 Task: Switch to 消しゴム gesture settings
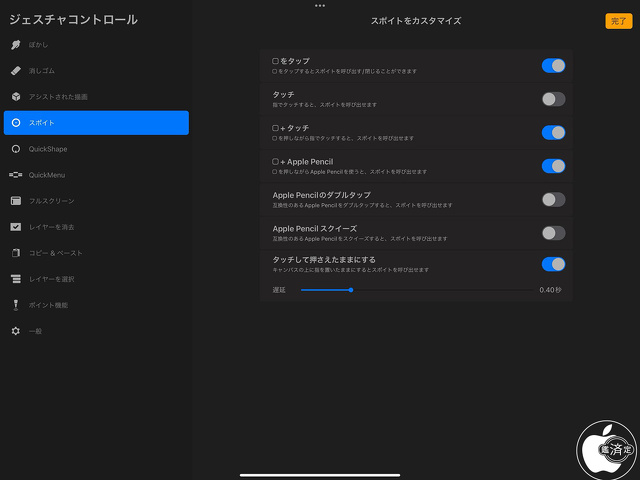pyautogui.click(x=42, y=71)
